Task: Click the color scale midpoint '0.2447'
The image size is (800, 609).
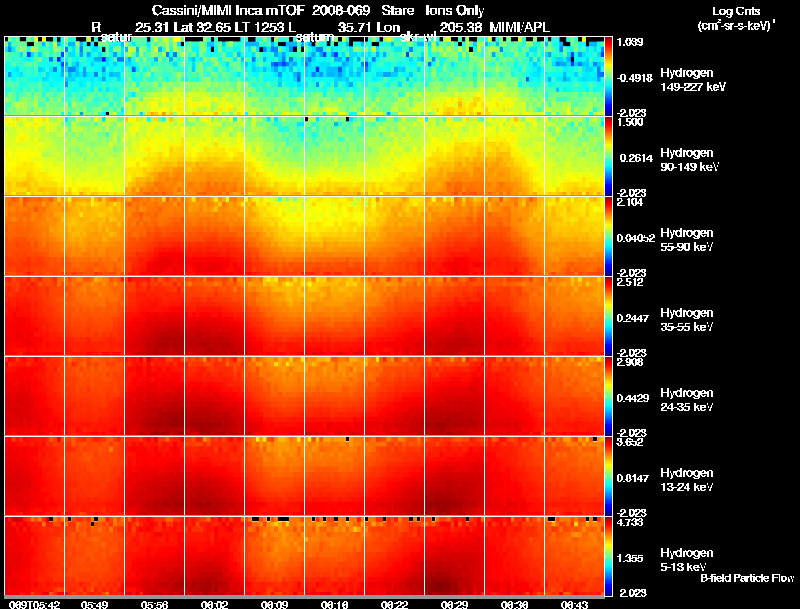Action: 633,318
